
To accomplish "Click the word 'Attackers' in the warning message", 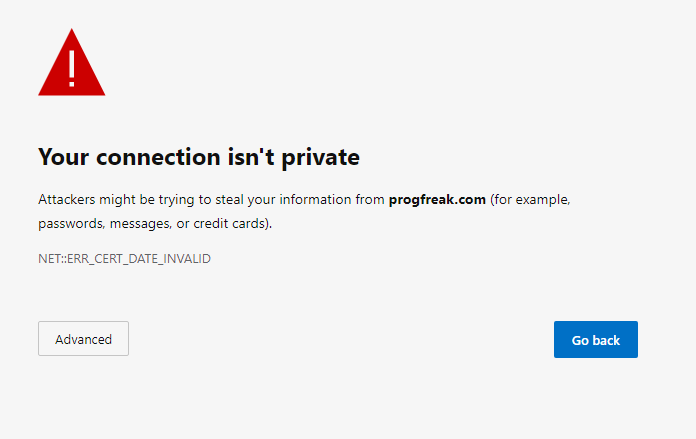I will [x=67, y=200].
